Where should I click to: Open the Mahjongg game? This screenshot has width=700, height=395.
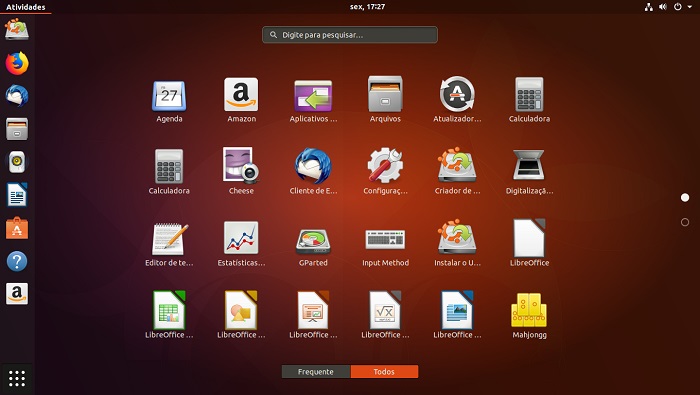point(529,316)
